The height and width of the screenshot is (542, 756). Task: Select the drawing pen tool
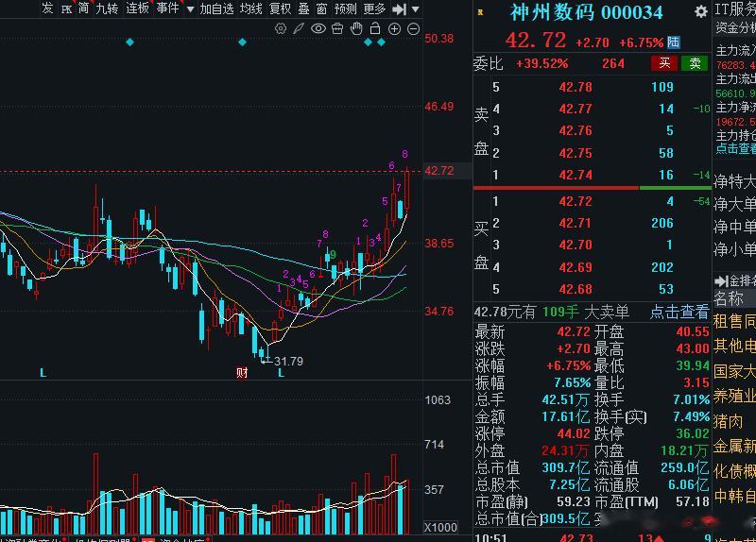[x=299, y=29]
